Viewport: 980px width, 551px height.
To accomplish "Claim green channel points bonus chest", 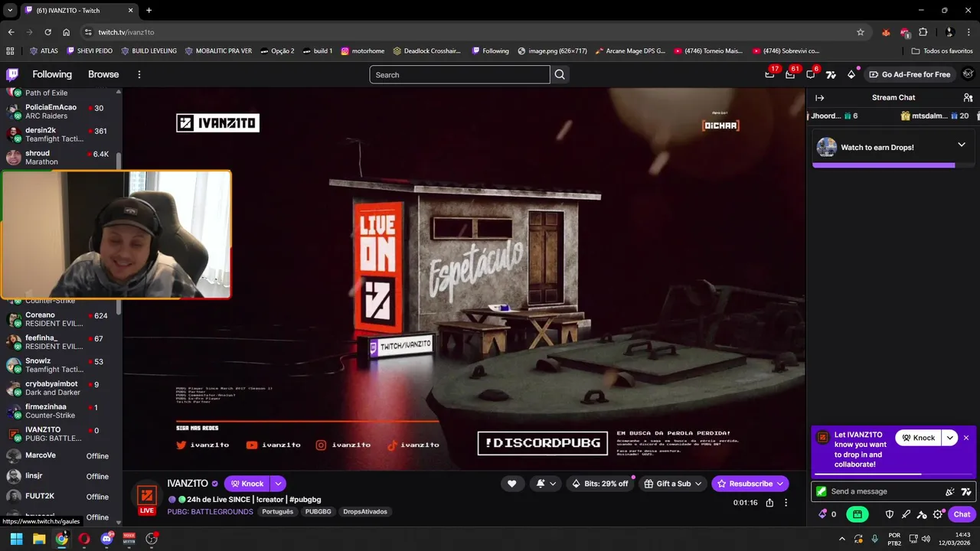I will click(x=857, y=514).
